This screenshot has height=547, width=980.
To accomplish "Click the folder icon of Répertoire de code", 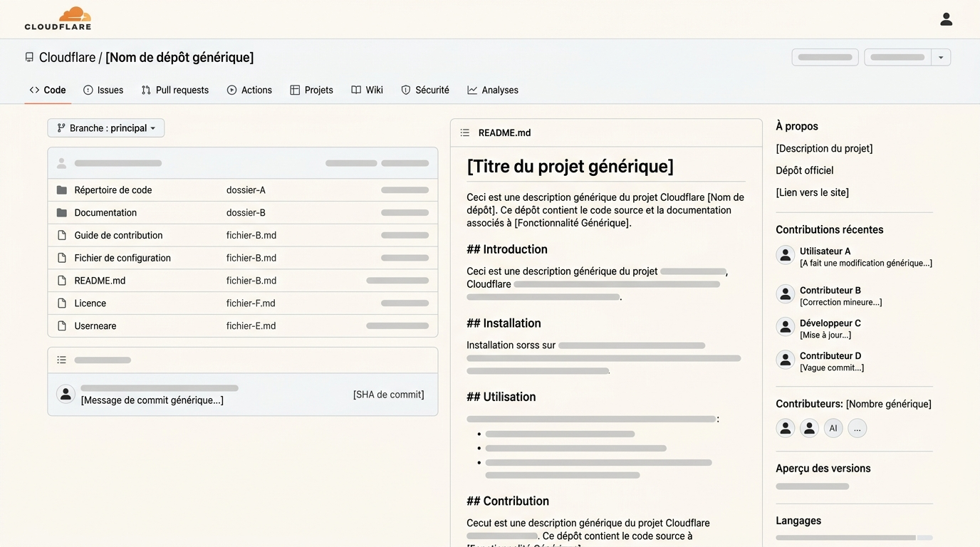I will 62,190.
